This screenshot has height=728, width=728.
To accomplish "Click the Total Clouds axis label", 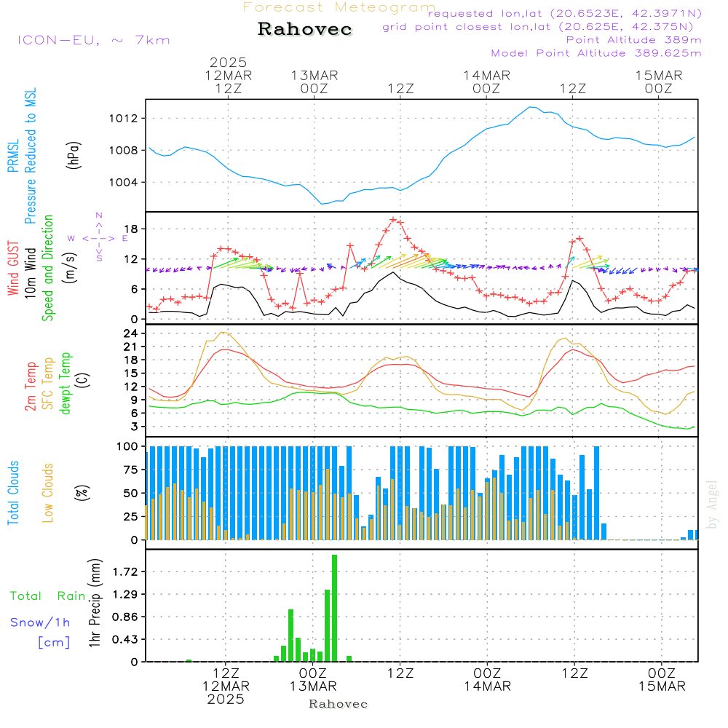I will [14, 493].
